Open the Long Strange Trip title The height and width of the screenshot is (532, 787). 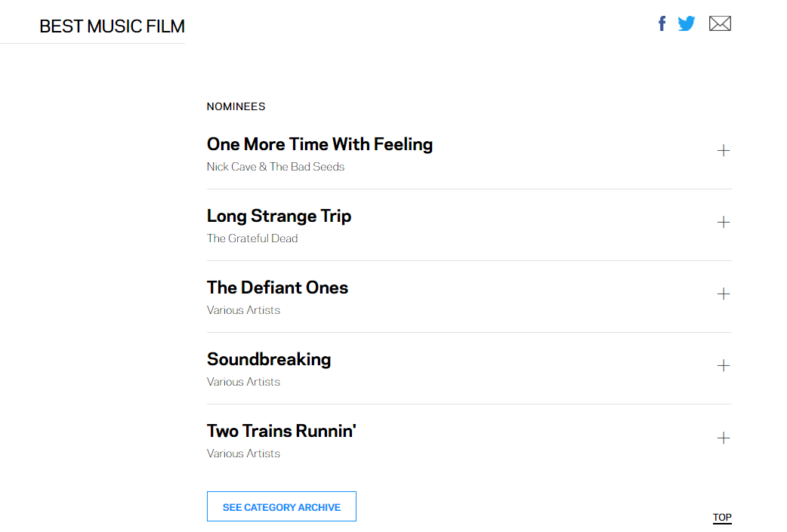coord(279,216)
